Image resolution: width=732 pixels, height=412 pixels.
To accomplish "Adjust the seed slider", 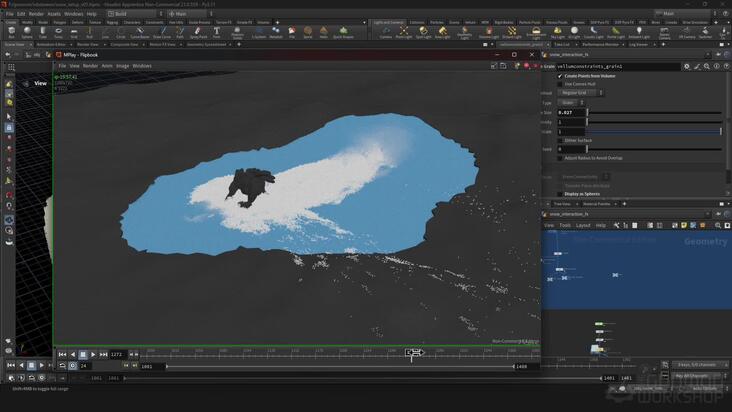I will point(654,149).
